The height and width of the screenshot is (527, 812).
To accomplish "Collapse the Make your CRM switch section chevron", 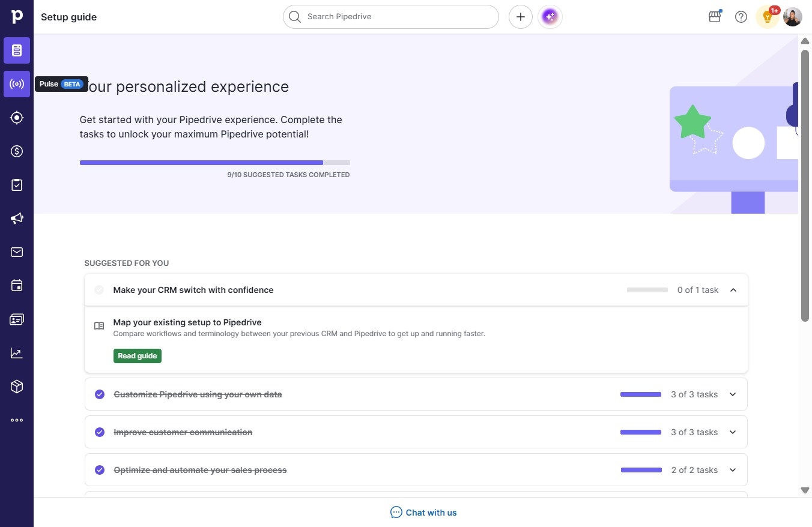I will tap(733, 290).
